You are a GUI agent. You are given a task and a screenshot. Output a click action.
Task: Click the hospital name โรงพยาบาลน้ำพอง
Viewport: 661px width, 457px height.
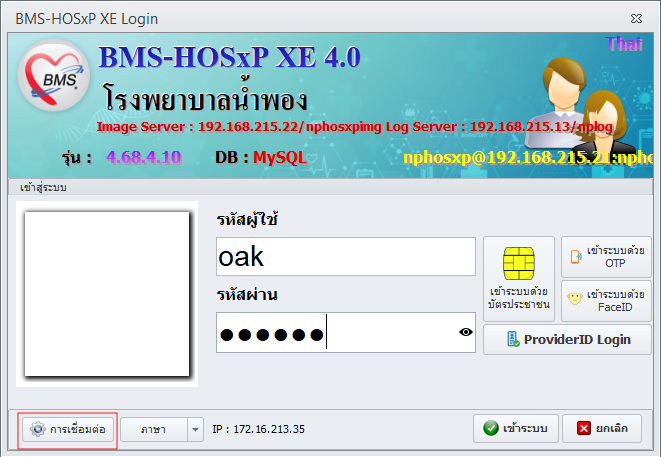pyautogui.click(x=205, y=97)
